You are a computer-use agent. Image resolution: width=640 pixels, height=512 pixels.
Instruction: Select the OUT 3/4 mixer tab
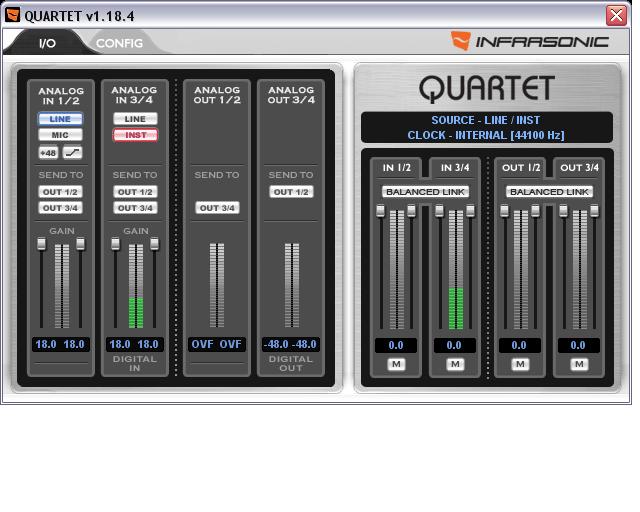(579, 167)
